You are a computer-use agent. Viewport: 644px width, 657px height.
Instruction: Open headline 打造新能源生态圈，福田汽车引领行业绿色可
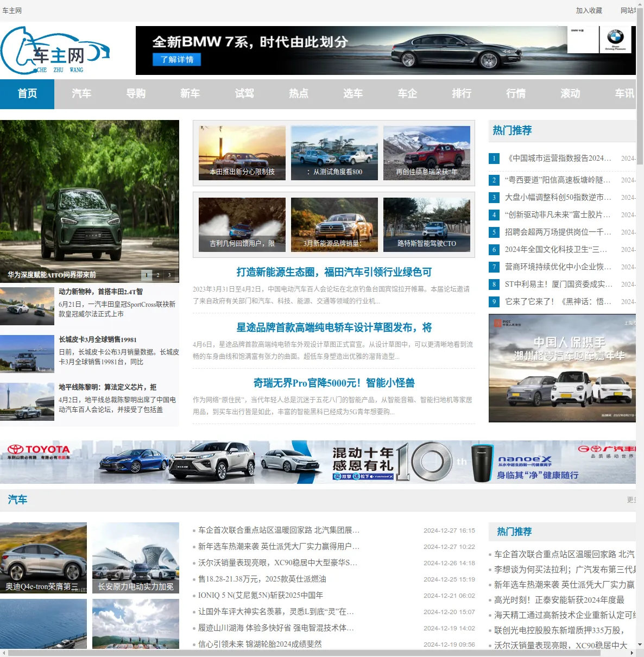[x=334, y=272]
